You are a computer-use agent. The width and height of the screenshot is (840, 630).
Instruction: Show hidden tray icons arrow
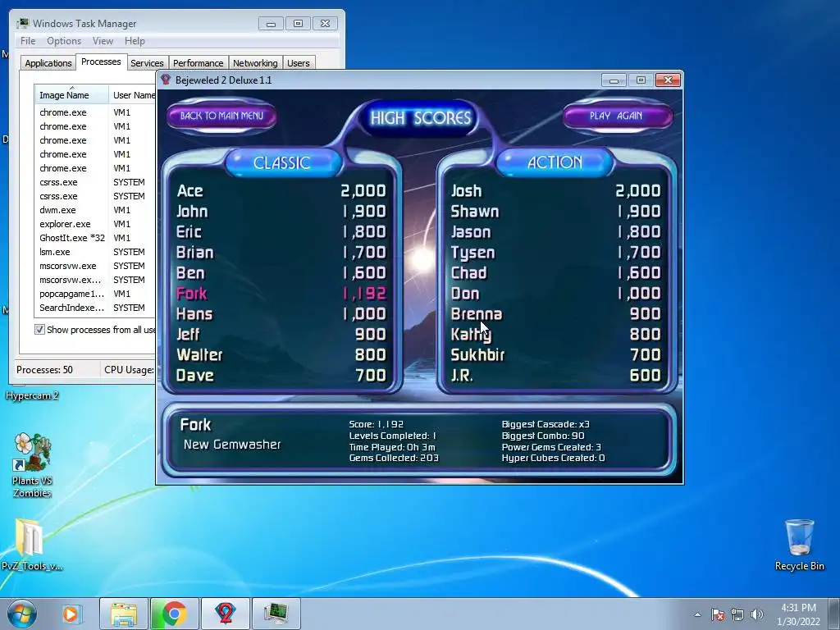(697, 614)
